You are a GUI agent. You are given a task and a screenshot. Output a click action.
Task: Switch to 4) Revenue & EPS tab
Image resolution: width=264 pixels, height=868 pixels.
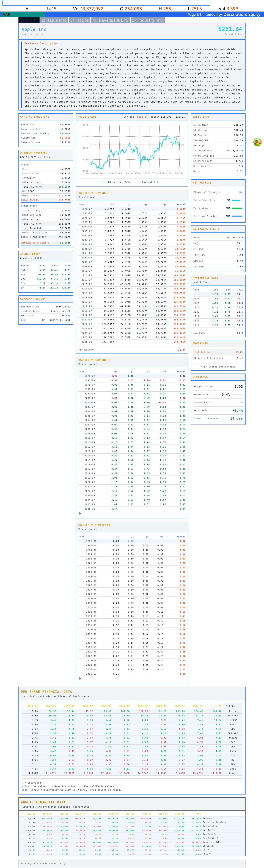[110, 20]
